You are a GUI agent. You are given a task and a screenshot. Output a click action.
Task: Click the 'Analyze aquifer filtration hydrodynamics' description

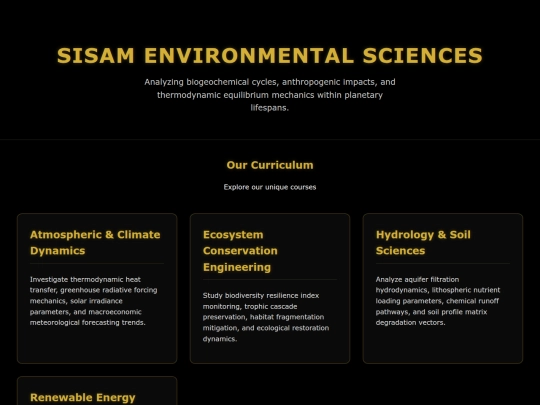point(438,301)
